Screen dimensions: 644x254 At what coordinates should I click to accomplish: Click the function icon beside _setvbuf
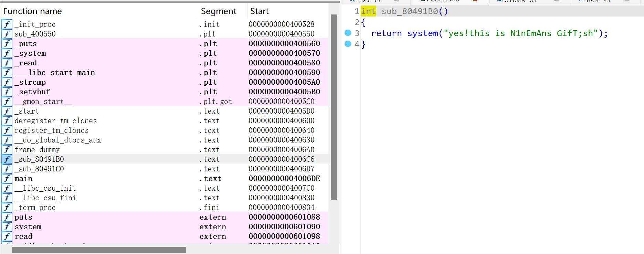click(x=7, y=92)
